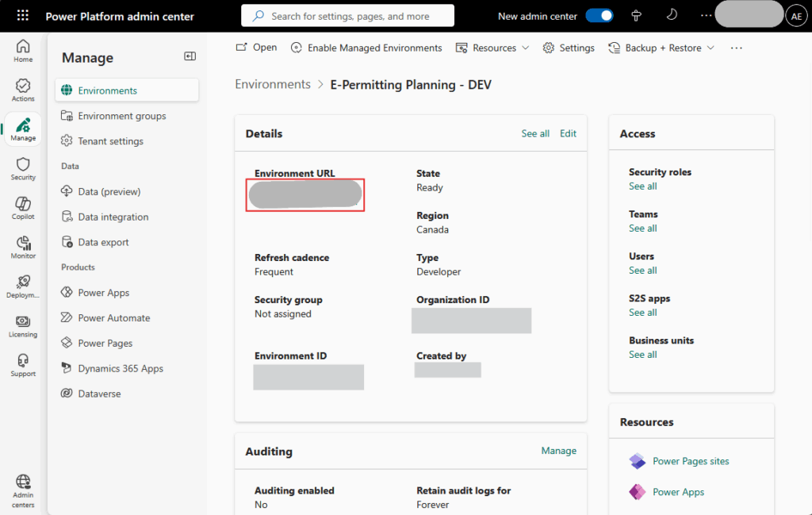Collapse the Manage pane with its toggle button
The width and height of the screenshot is (812, 515).
tap(190, 56)
